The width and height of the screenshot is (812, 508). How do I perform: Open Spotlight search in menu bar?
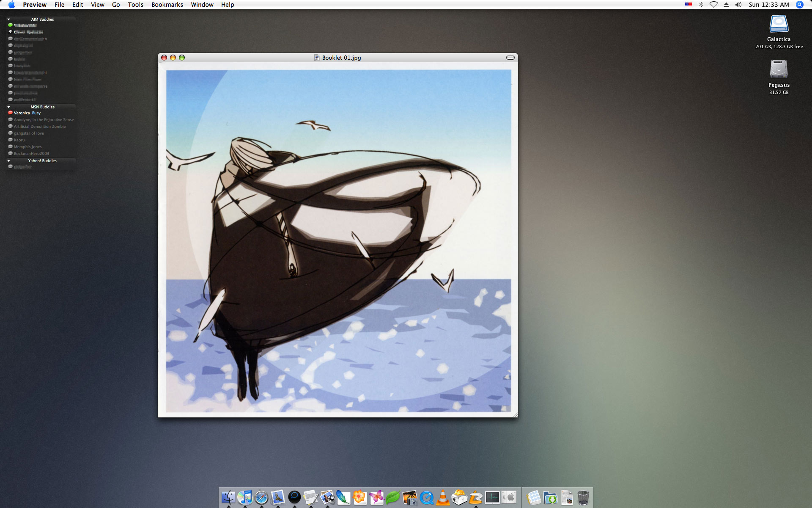pos(799,5)
